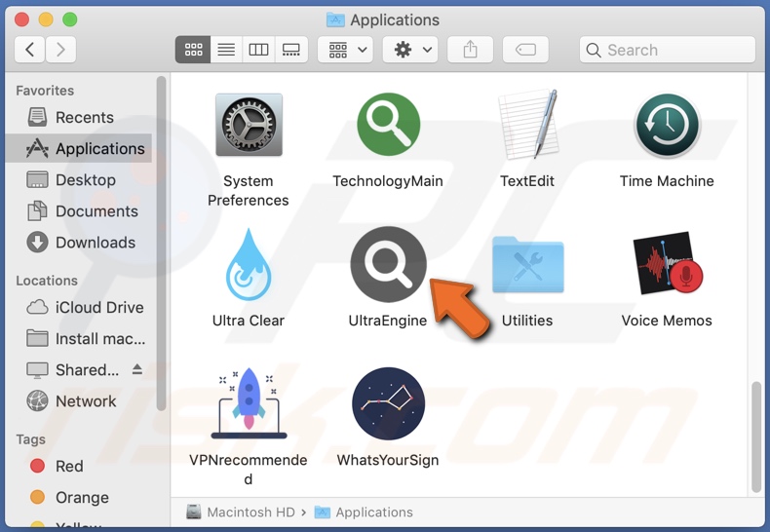Viewport: 770px width, 532px height.
Task: Click the UltraEngine name label
Action: point(388,321)
